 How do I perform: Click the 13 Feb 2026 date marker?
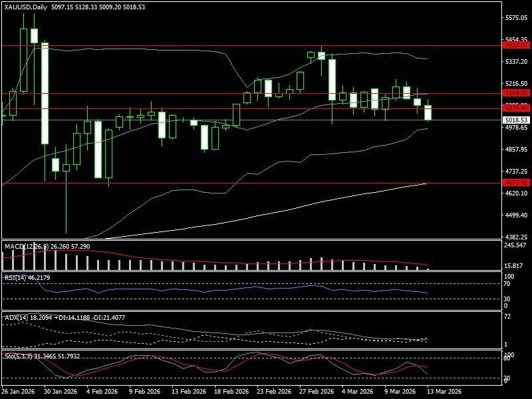[188, 392]
